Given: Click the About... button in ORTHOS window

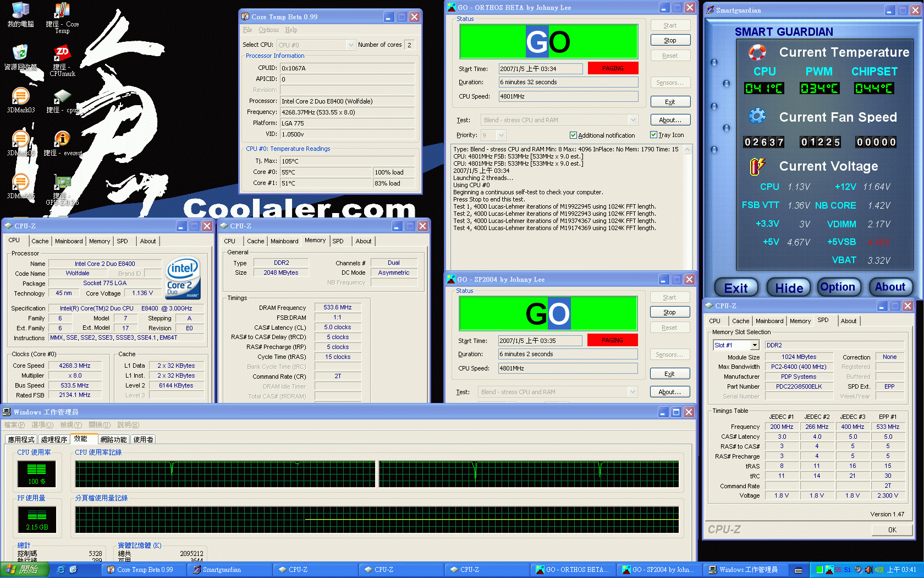Looking at the screenshot, I should 670,120.
